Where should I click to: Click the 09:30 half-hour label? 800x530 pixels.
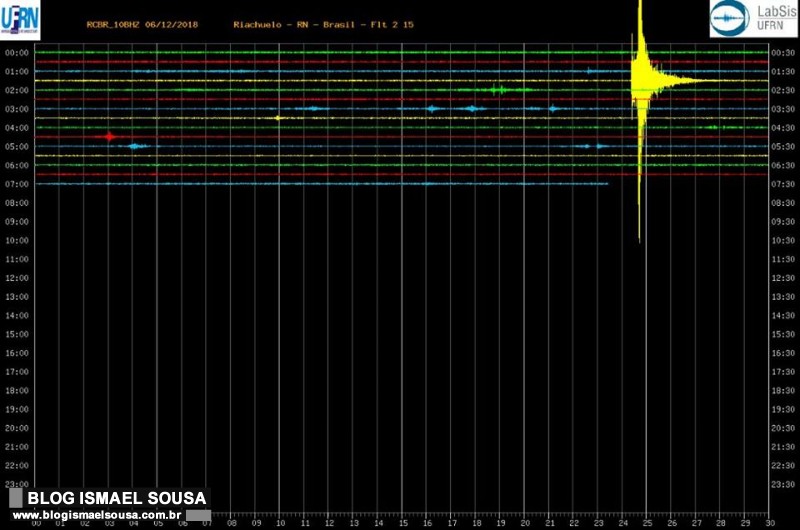pos(783,222)
